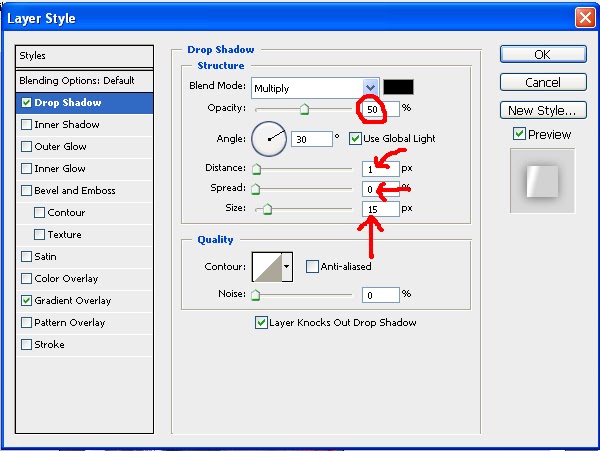Click the Angle dial control
Screen dimensions: 600x451
[269, 139]
